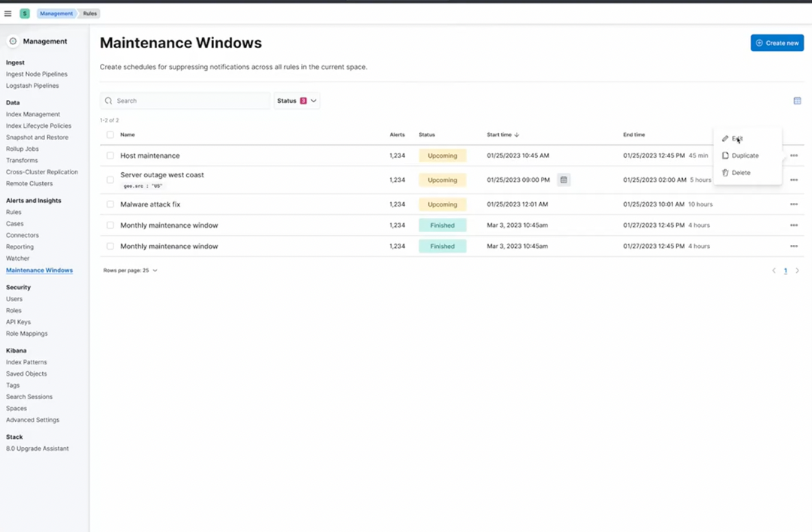The height and width of the screenshot is (532, 812).
Task: Check the last Monthly maintenance window checkbox
Action: (110, 246)
